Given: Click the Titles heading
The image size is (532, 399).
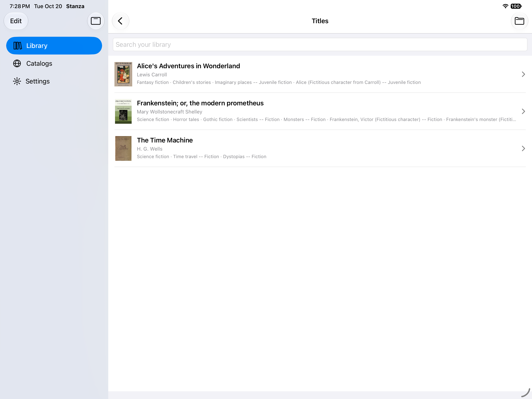Looking at the screenshot, I should pyautogui.click(x=320, y=21).
